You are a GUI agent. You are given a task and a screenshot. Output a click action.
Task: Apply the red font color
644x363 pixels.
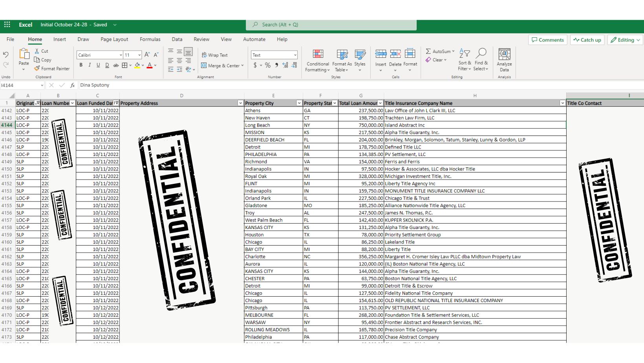click(150, 65)
